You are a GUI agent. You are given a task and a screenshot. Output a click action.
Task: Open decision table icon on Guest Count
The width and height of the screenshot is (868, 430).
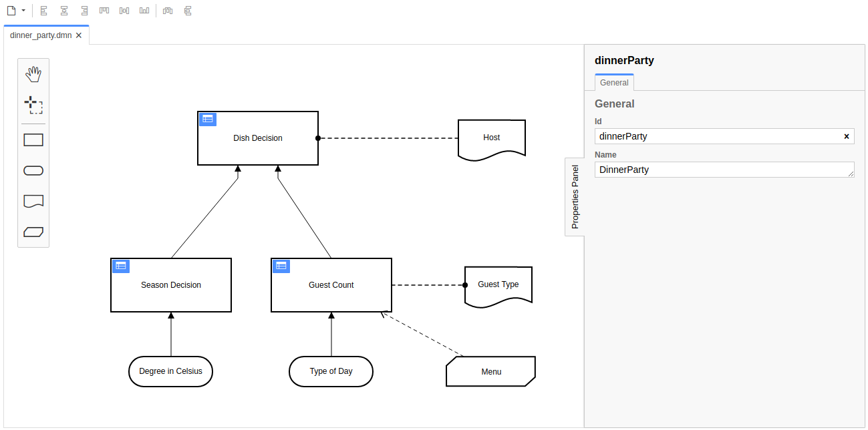(281, 266)
